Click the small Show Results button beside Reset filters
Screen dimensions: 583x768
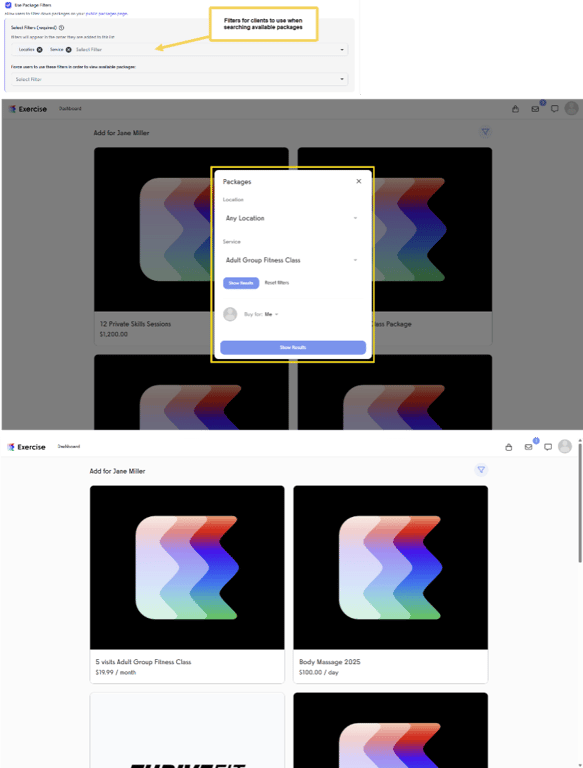click(241, 283)
